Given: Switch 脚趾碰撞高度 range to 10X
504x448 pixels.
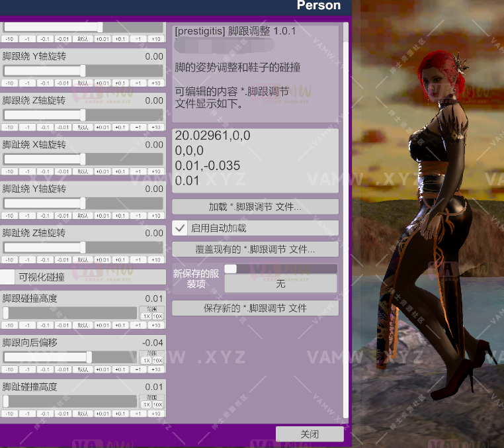Looking at the screenshot, I should pos(158,404).
